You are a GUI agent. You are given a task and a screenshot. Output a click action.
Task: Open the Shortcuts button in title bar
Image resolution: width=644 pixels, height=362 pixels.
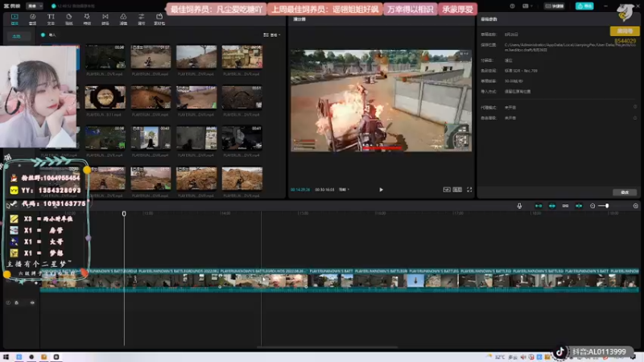pos(555,6)
